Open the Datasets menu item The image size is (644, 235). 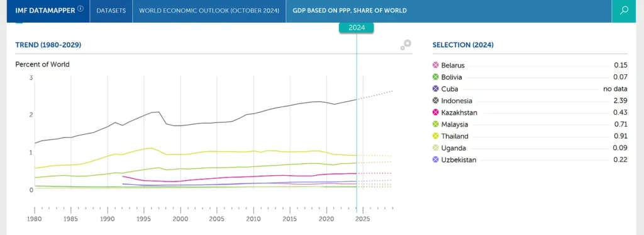point(111,11)
